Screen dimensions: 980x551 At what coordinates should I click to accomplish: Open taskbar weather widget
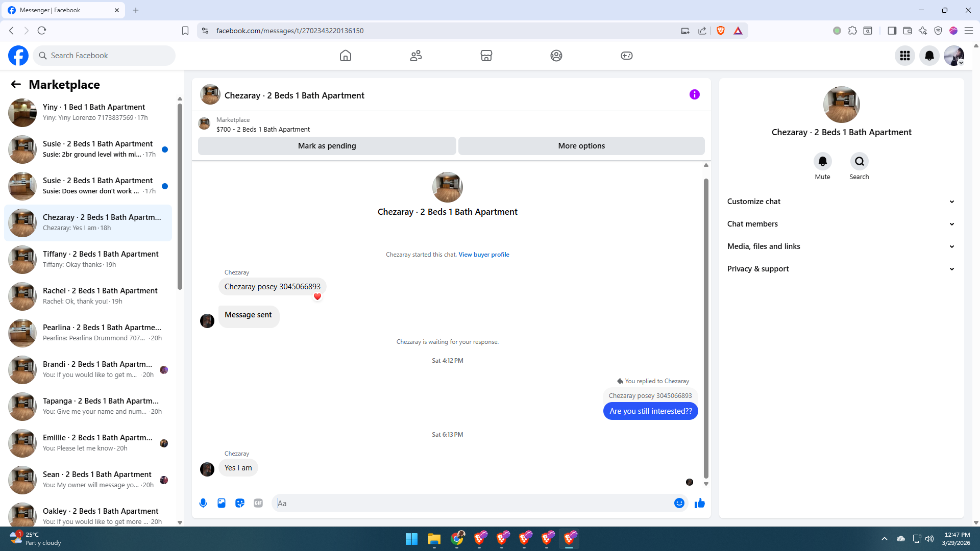(x=36, y=539)
